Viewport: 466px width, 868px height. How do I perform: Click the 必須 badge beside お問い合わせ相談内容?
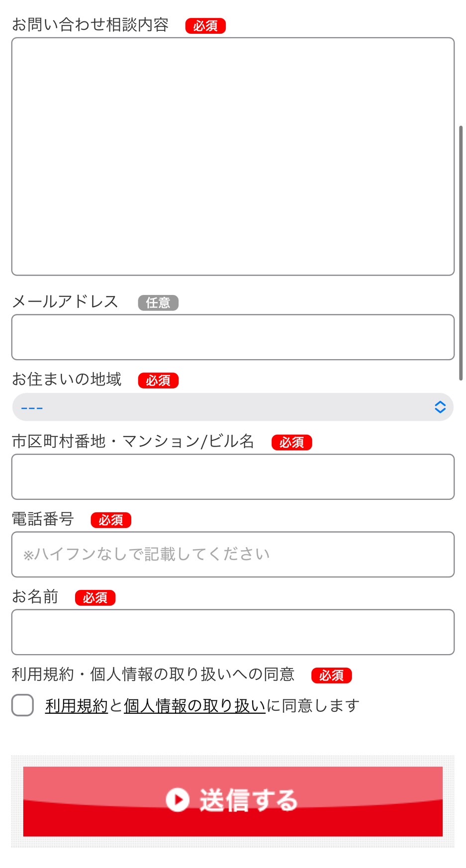[205, 25]
